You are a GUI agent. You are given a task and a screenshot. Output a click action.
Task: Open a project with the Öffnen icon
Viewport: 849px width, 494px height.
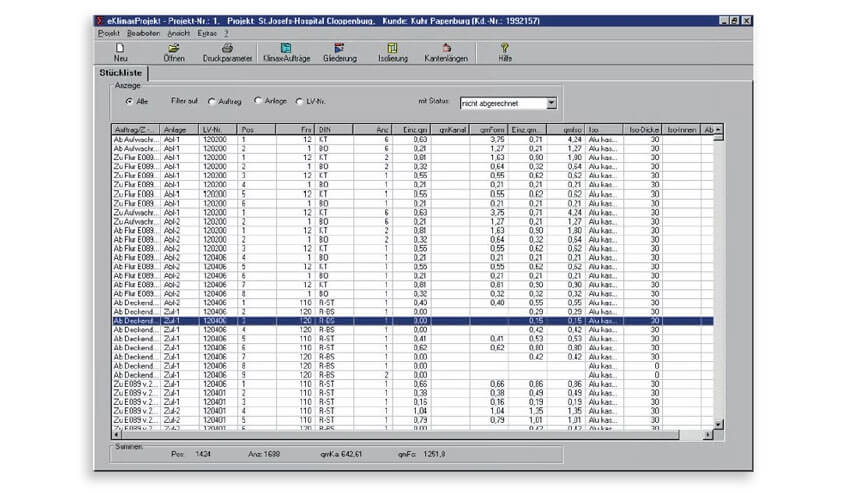coord(173,51)
